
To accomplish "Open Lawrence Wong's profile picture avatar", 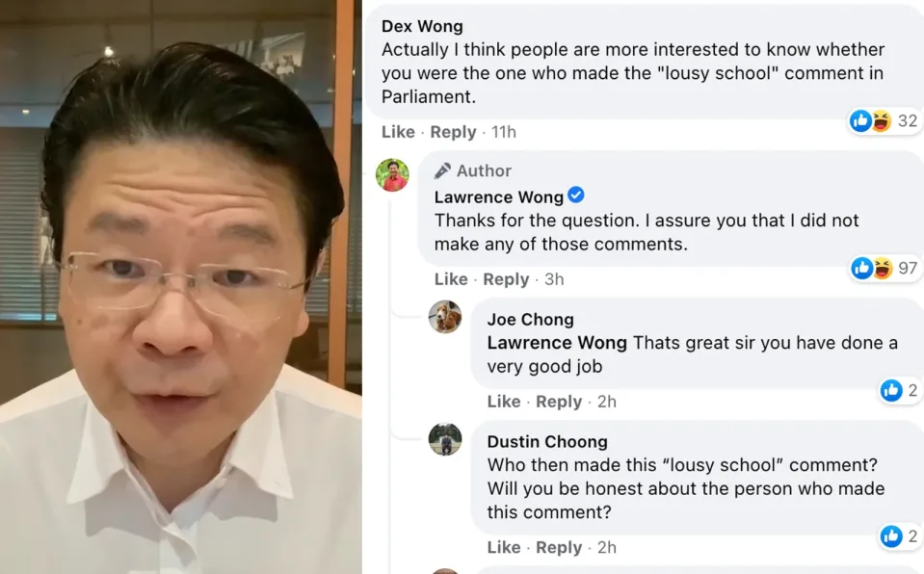I will (392, 175).
